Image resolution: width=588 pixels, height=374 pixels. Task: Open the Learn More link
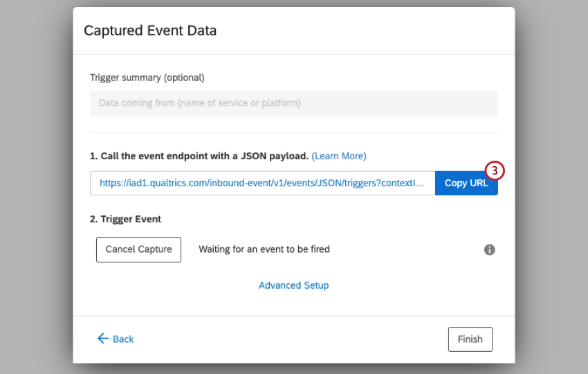[x=339, y=156]
